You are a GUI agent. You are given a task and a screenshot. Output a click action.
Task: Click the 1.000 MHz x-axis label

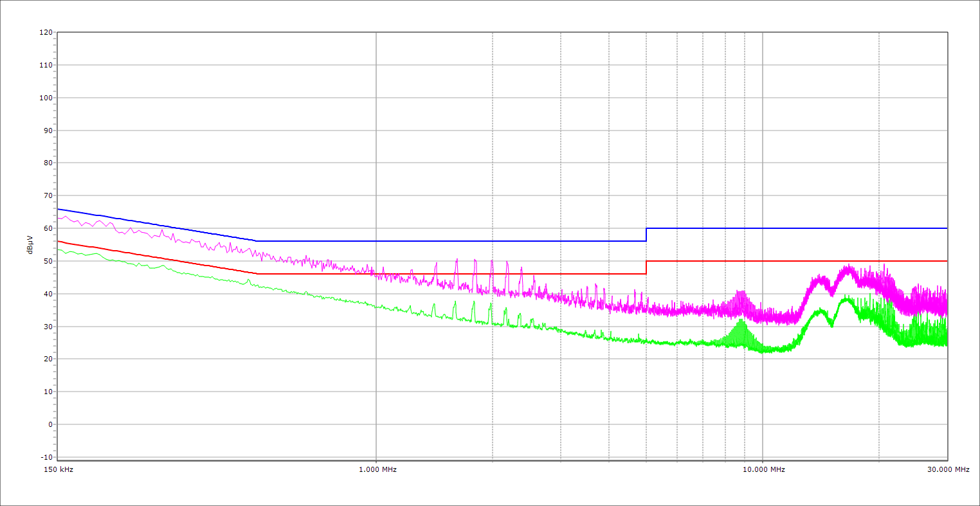click(376, 469)
